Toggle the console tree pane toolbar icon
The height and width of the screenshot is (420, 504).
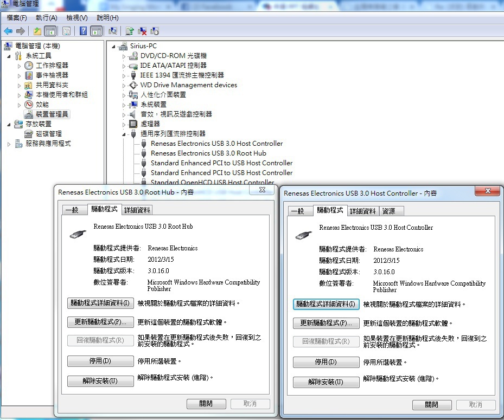coord(50,31)
